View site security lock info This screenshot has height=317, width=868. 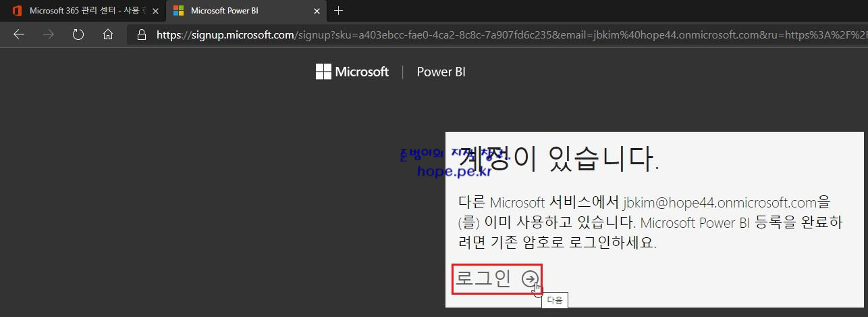(141, 34)
